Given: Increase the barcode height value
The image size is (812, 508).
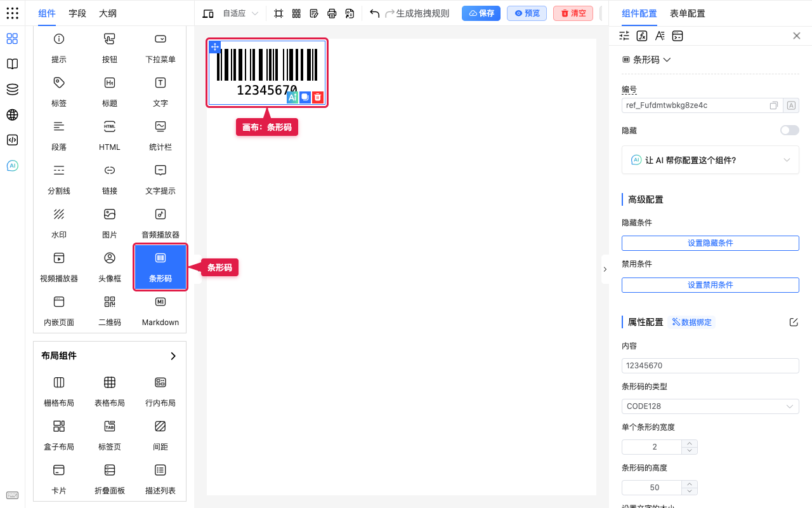Looking at the screenshot, I should tap(690, 484).
